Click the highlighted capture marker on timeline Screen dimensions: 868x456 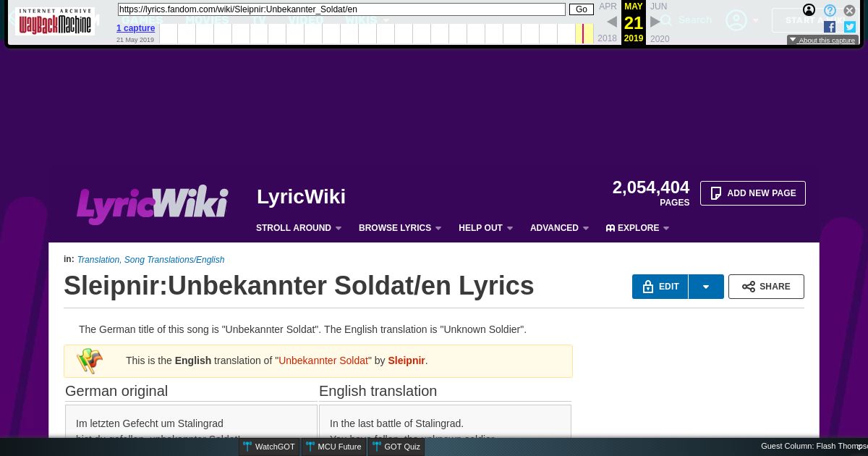click(x=583, y=33)
